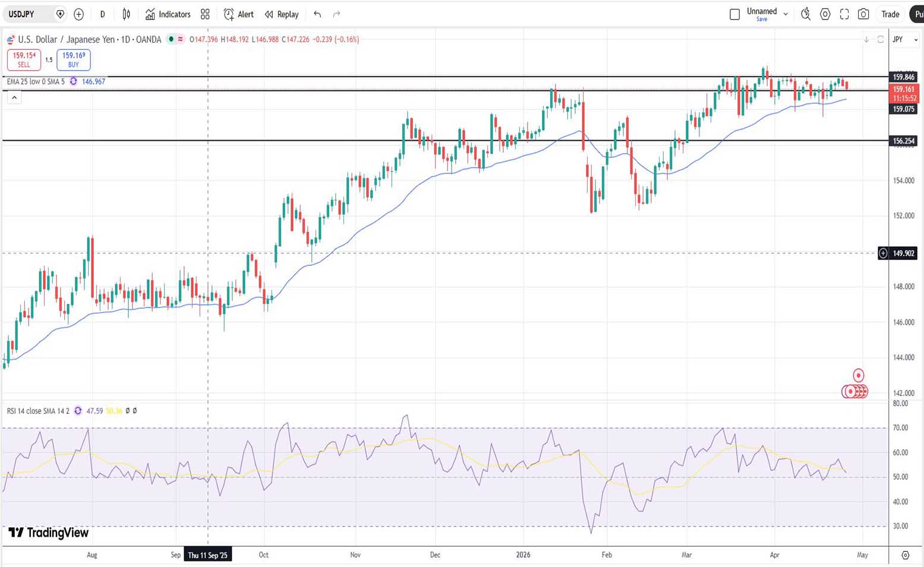Toggle the layout setup square box
This screenshot has height=567, width=924.
coord(734,14)
